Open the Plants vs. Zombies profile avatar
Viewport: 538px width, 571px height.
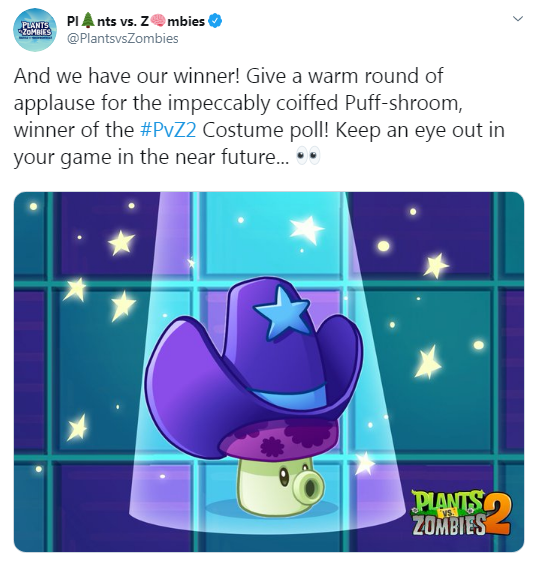point(35,30)
